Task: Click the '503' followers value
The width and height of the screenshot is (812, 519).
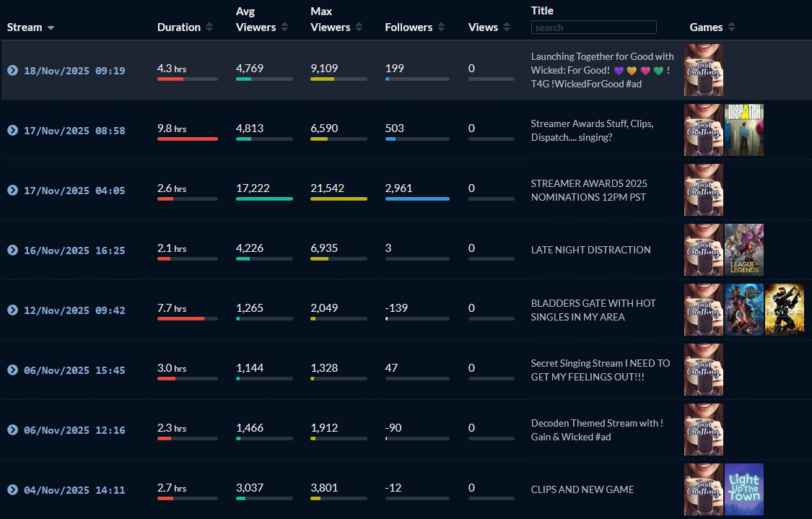Action: point(395,128)
